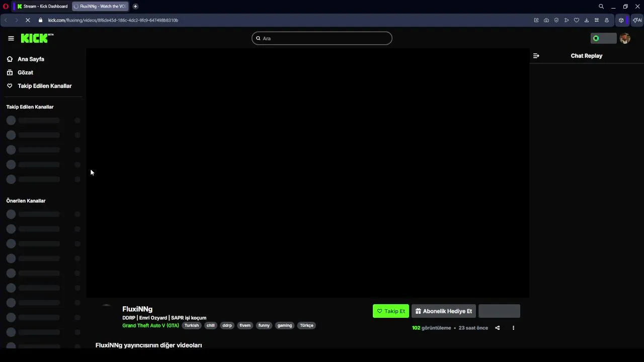Take a snapshot with the camera icon

[546, 20]
